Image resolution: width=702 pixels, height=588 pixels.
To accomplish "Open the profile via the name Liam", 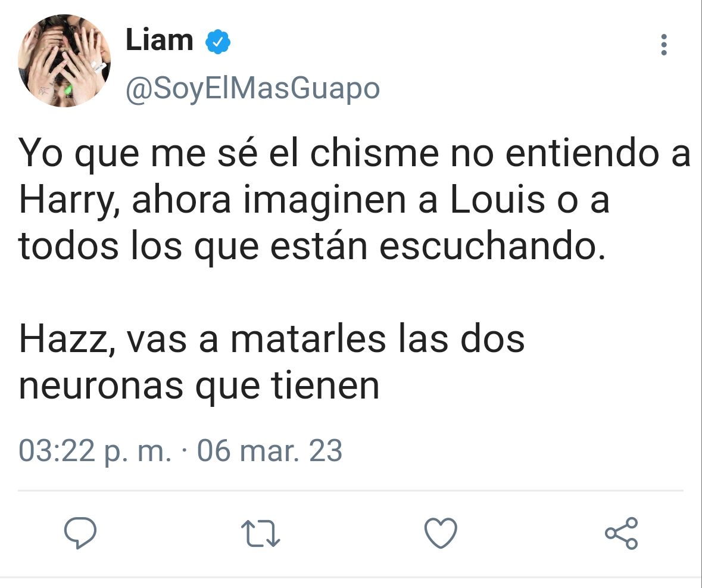I will [x=160, y=40].
